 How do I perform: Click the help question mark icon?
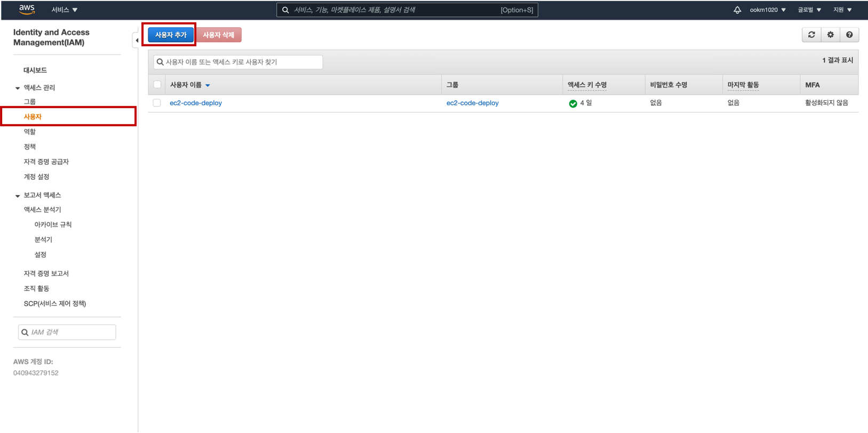[849, 35]
